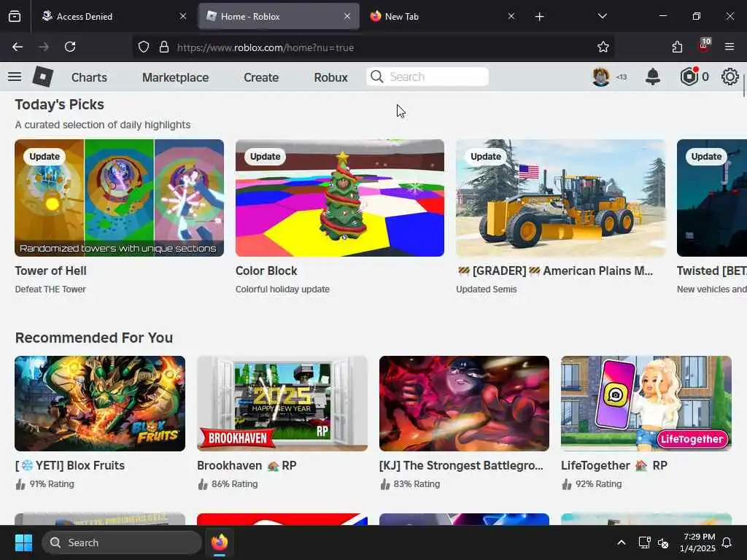The image size is (747, 560).
Task: Go back to the previous page
Action: [18, 47]
